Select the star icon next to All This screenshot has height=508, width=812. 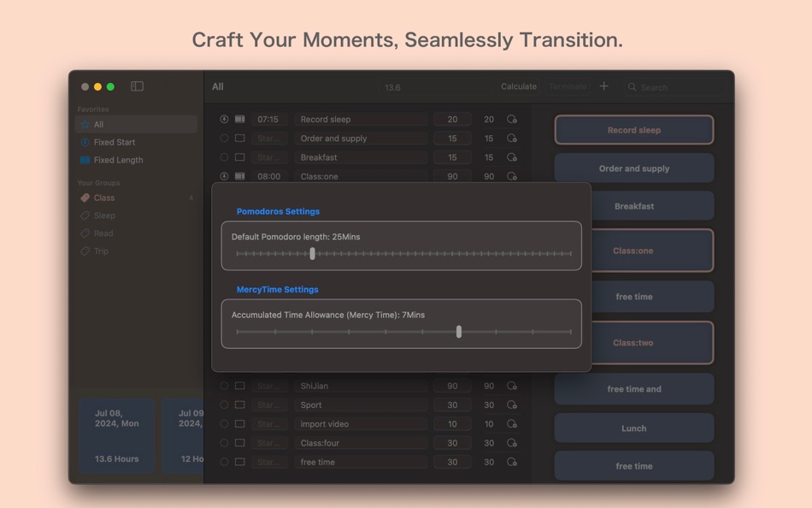[x=85, y=124]
